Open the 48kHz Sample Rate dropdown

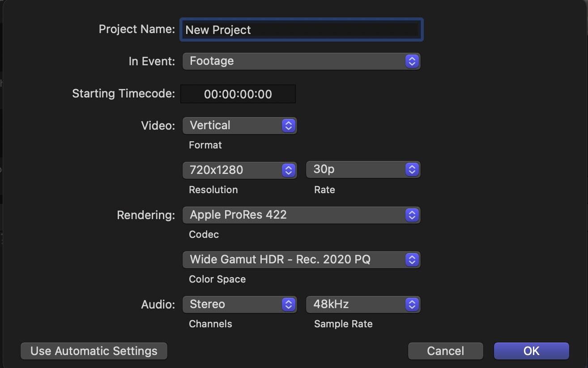tap(363, 305)
